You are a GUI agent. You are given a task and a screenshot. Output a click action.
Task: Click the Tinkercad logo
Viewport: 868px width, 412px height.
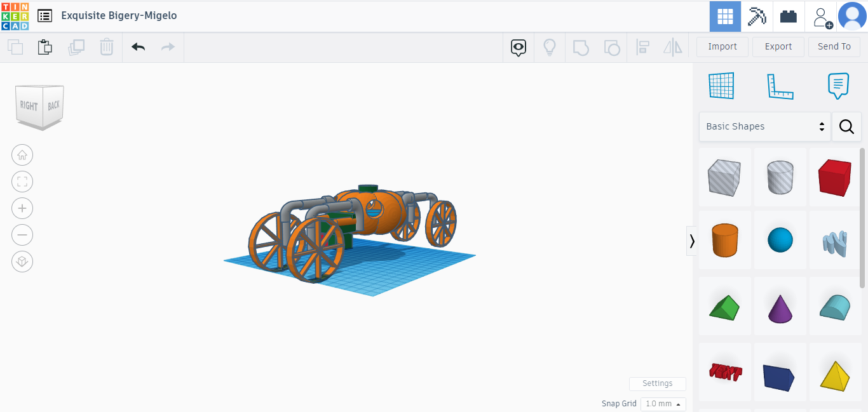[15, 16]
